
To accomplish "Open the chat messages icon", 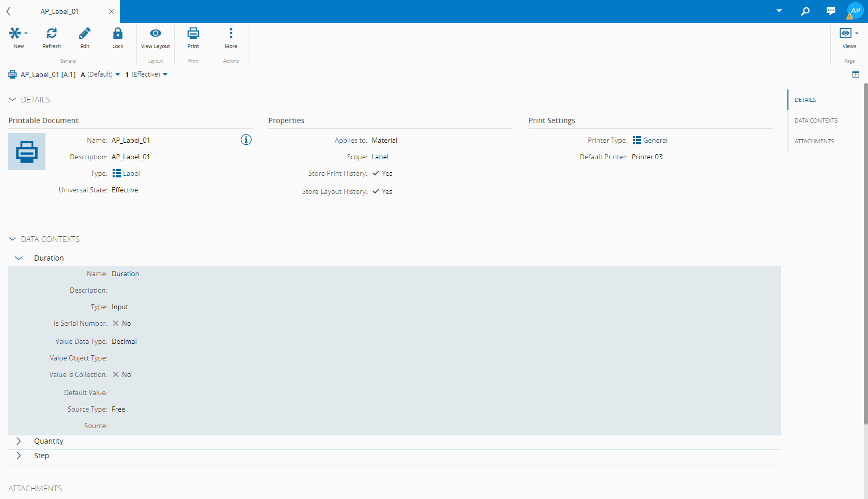I will [x=830, y=11].
